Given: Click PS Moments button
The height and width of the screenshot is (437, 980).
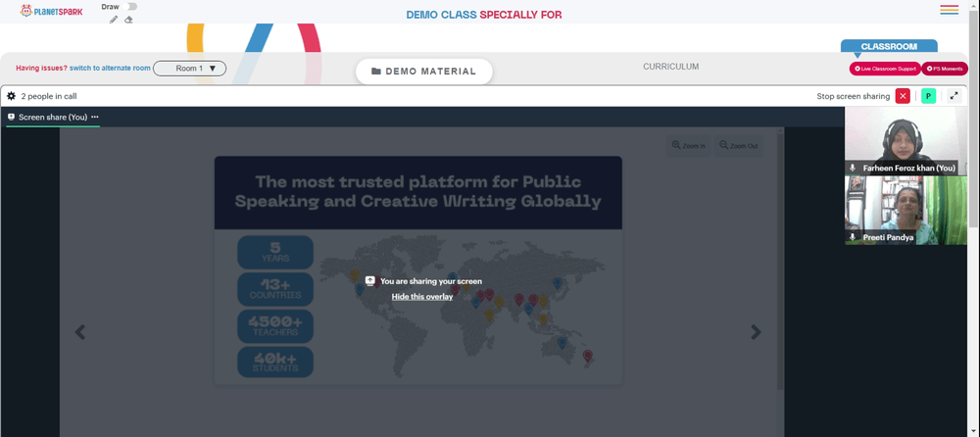Looking at the screenshot, I should 945,69.
